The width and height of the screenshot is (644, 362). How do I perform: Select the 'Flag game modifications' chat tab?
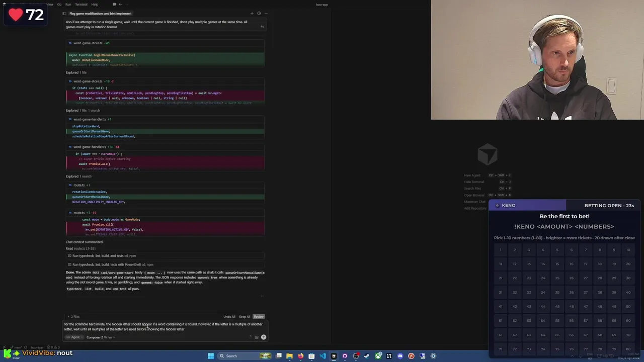pyautogui.click(x=100, y=14)
